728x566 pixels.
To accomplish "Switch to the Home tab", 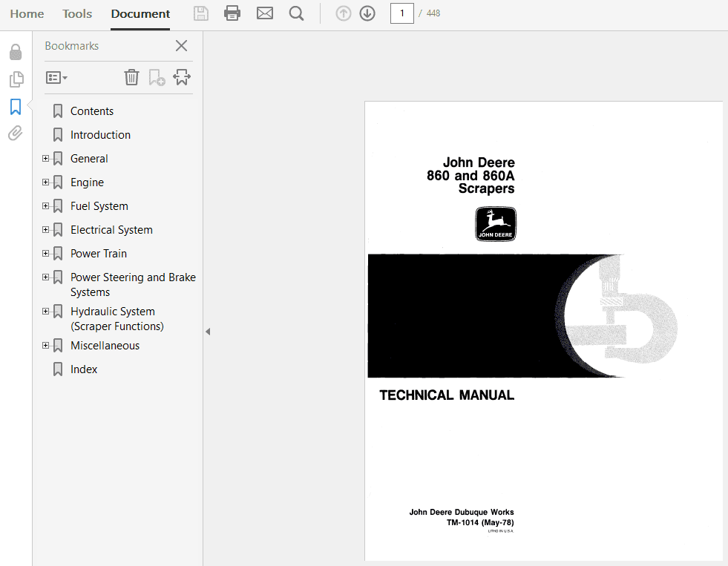I will (x=27, y=14).
